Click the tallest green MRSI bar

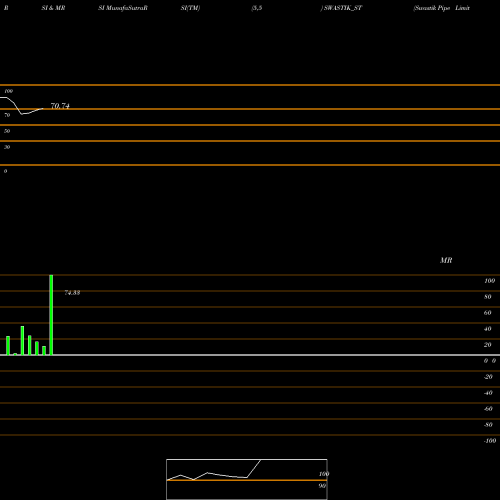tap(51, 315)
